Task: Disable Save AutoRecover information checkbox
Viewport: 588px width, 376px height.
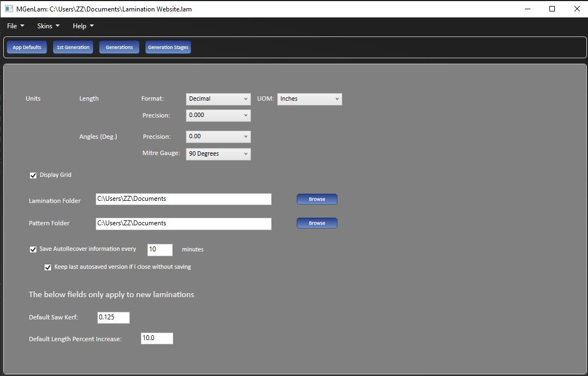Action: (x=33, y=249)
